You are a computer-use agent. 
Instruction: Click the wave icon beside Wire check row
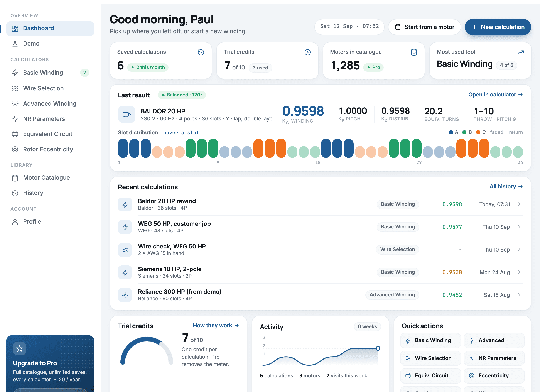125,250
